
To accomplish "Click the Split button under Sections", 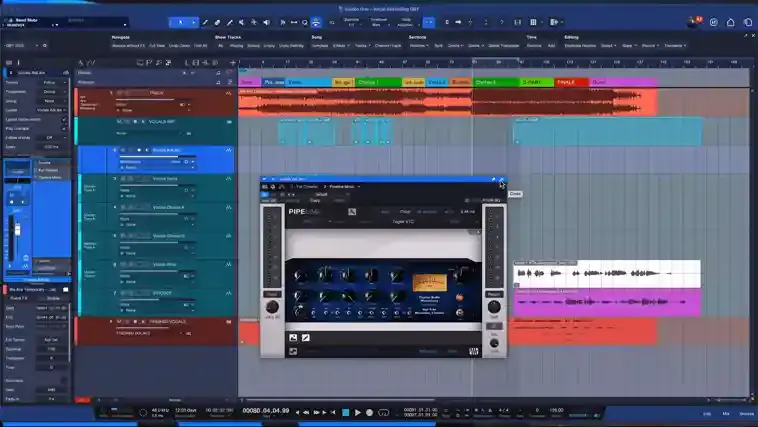I will tap(438, 45).
